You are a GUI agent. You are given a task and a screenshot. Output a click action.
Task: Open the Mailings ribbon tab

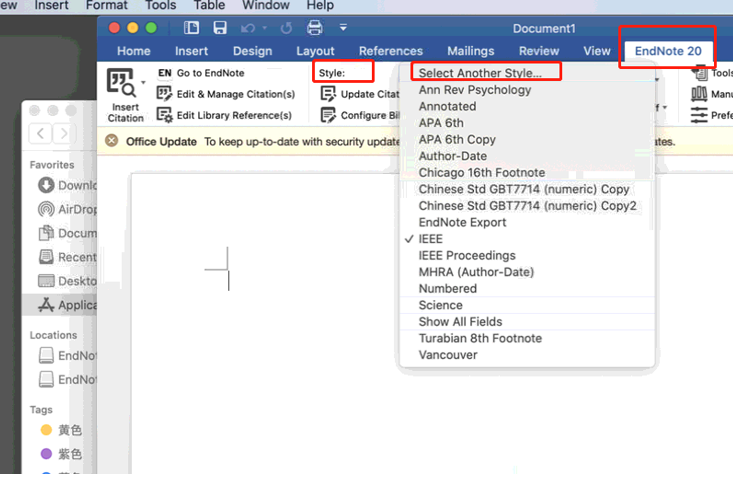pyautogui.click(x=470, y=51)
